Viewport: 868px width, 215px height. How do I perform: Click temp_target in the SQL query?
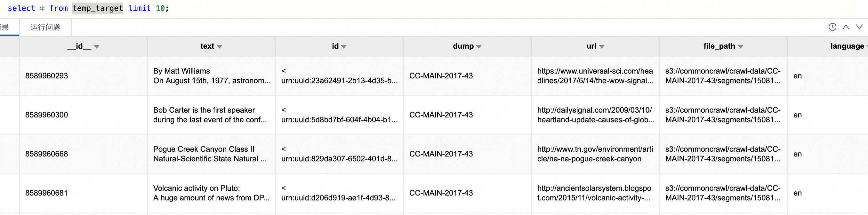[x=98, y=8]
